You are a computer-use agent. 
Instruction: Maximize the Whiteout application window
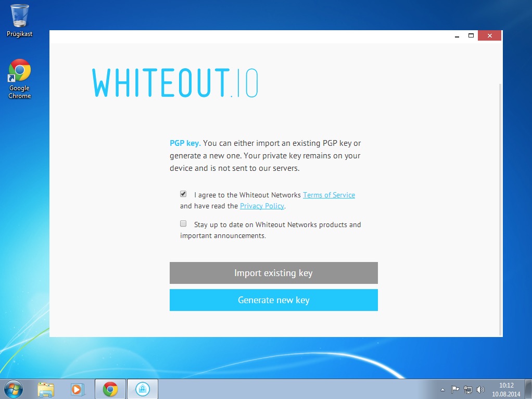(x=471, y=36)
